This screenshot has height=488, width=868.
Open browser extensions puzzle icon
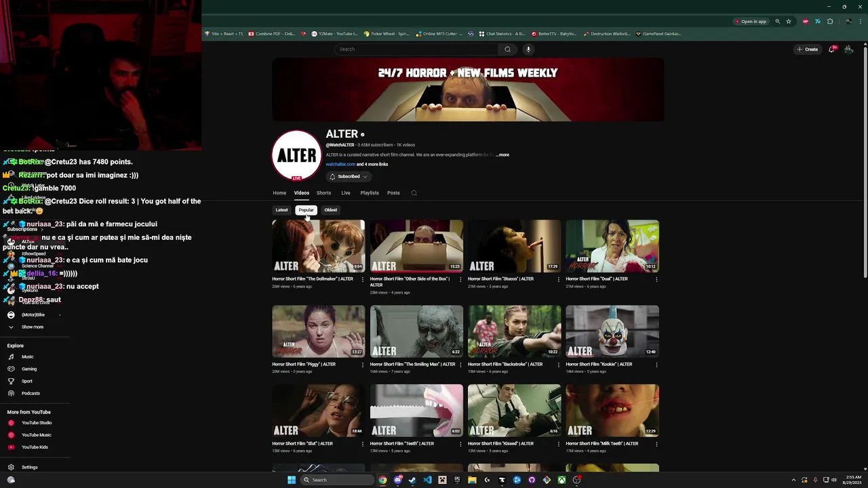click(830, 21)
